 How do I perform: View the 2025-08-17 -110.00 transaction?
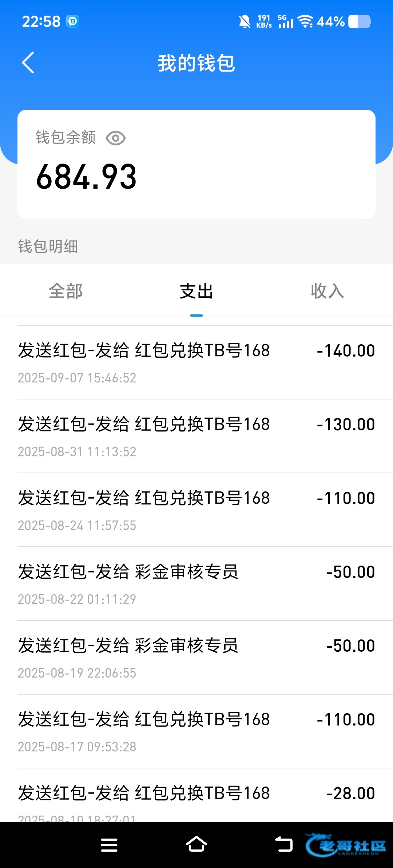196,731
